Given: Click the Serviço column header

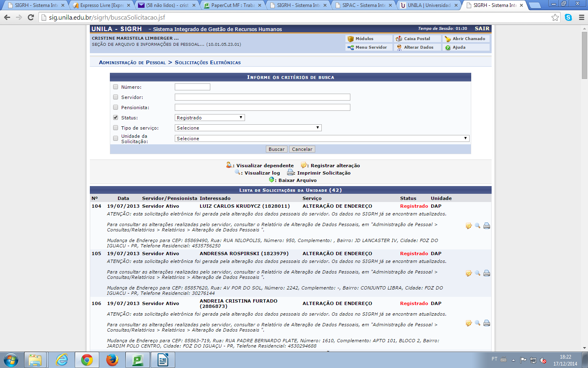Looking at the screenshot, I should (x=312, y=198).
